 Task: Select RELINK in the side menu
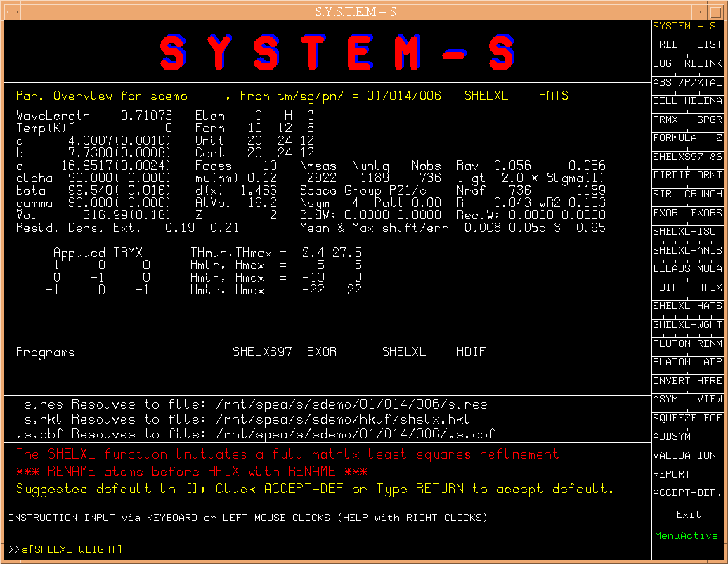coord(703,63)
